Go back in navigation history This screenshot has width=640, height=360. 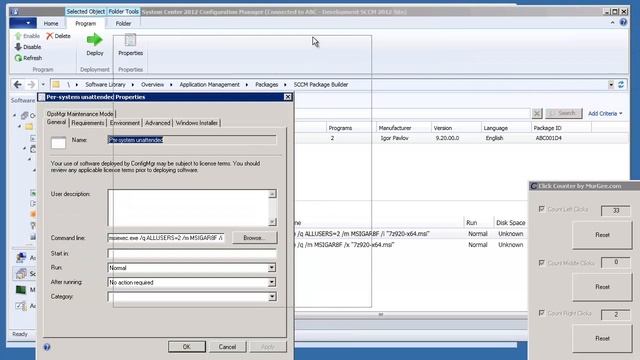tap(18, 84)
